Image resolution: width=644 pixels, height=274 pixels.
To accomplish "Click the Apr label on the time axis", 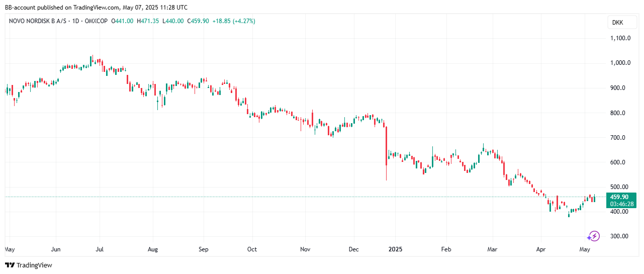I will tap(541, 249).
